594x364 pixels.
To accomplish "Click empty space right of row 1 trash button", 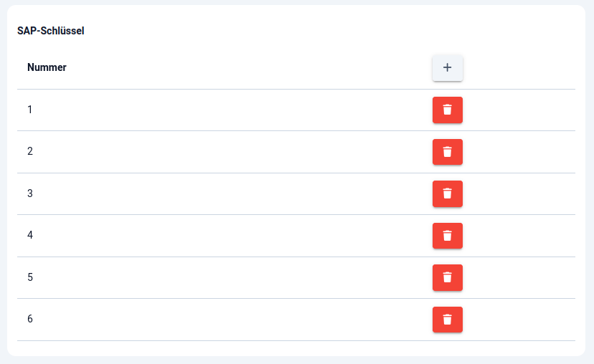I will pos(520,110).
